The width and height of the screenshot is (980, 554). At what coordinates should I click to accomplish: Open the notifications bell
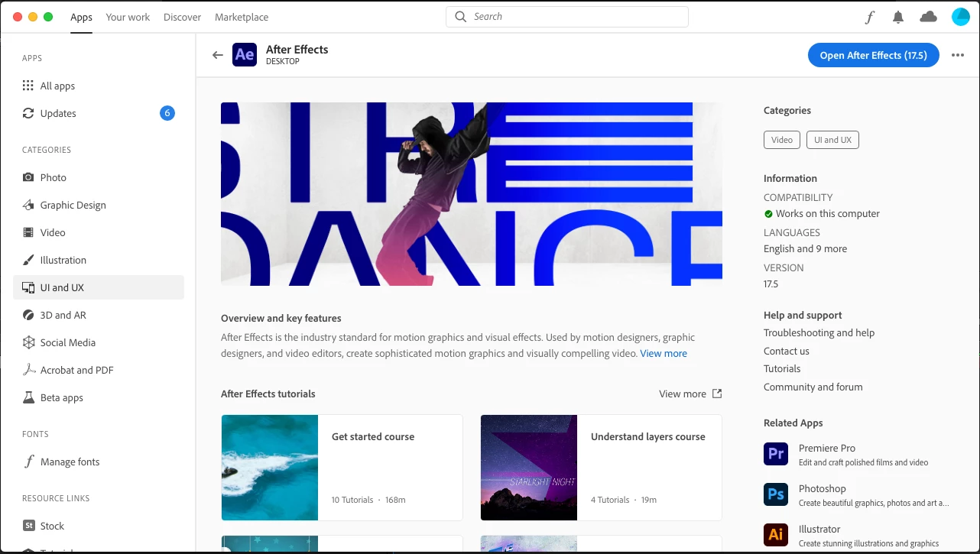coord(898,17)
